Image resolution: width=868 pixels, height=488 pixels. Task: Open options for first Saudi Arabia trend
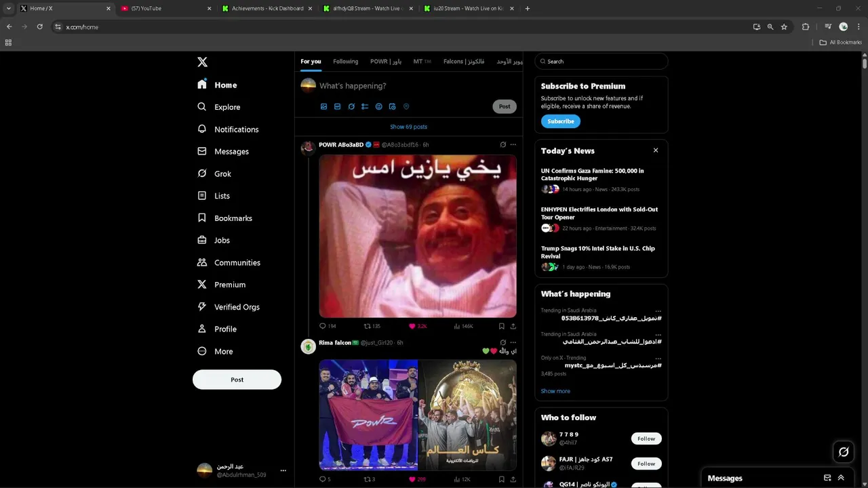658,310
